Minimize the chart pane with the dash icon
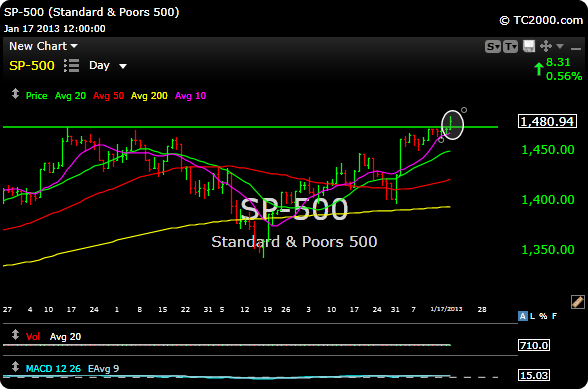The width and height of the screenshot is (588, 389). pyautogui.click(x=575, y=48)
